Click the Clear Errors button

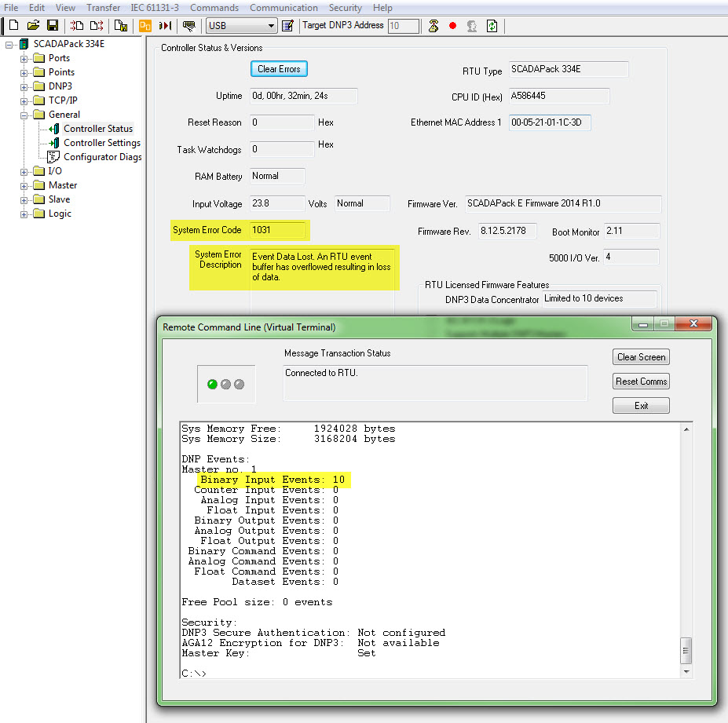(x=279, y=69)
